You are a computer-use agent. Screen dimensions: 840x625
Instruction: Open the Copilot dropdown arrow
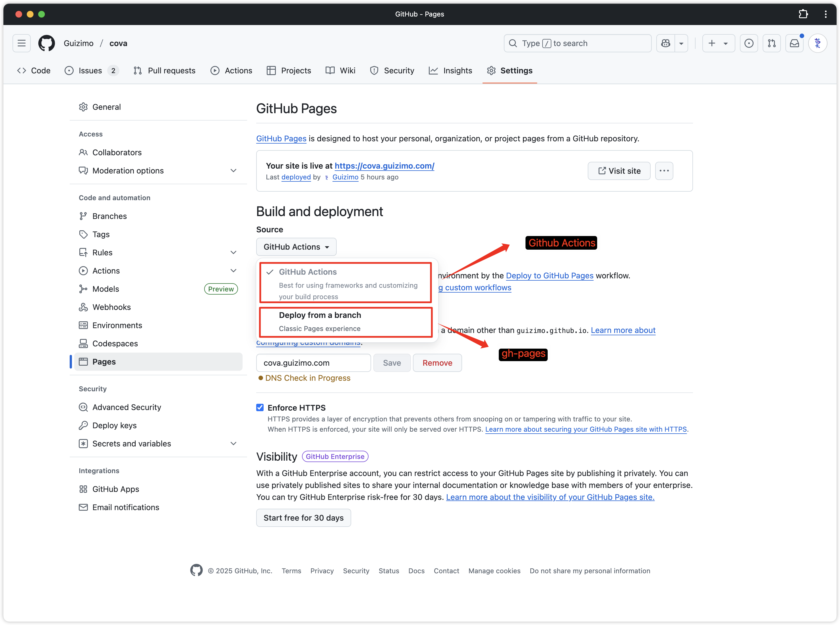pos(681,43)
